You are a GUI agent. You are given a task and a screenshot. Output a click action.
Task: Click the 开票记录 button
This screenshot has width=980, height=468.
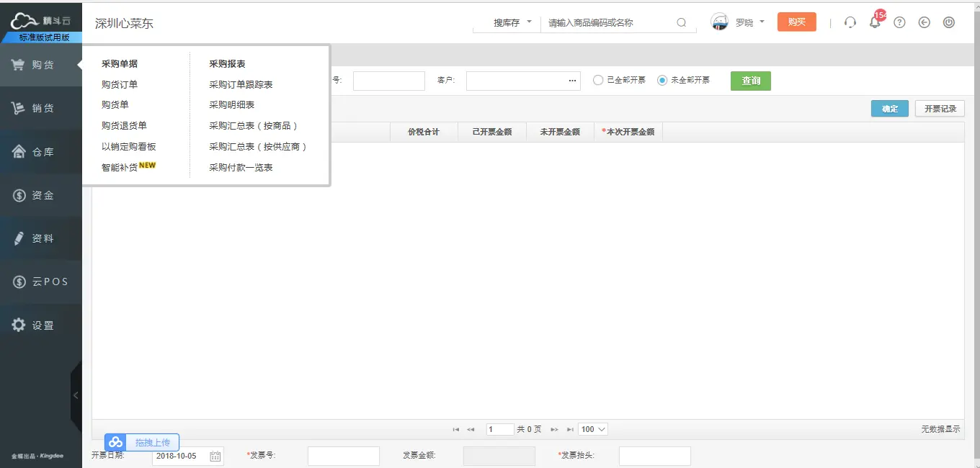[x=940, y=109]
